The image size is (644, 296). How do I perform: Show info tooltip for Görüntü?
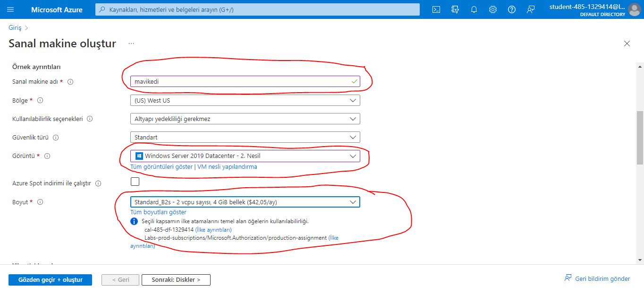[47, 156]
